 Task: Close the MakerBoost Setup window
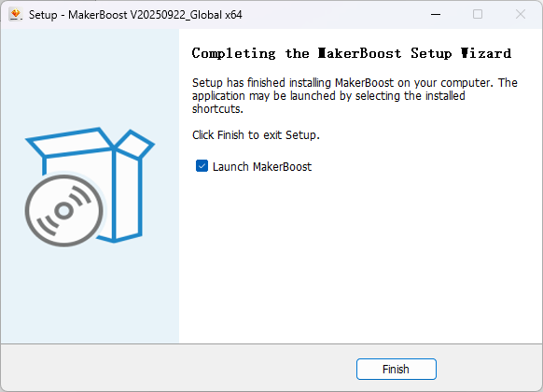coord(521,15)
